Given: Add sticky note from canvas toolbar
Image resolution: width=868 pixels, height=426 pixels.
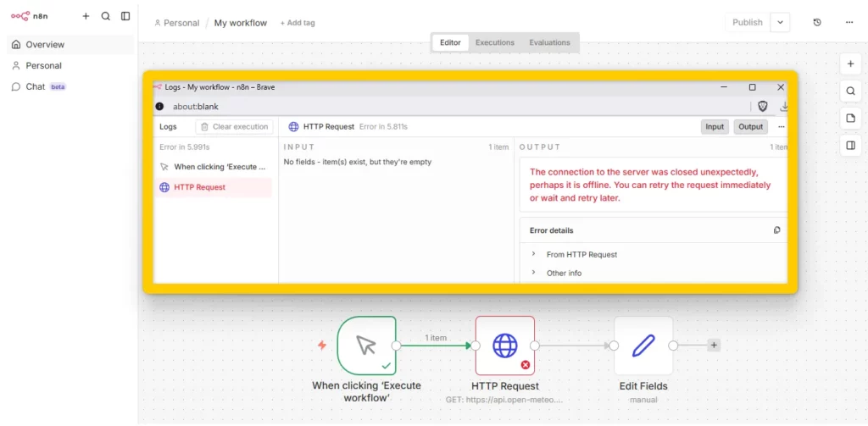Looking at the screenshot, I should [851, 118].
